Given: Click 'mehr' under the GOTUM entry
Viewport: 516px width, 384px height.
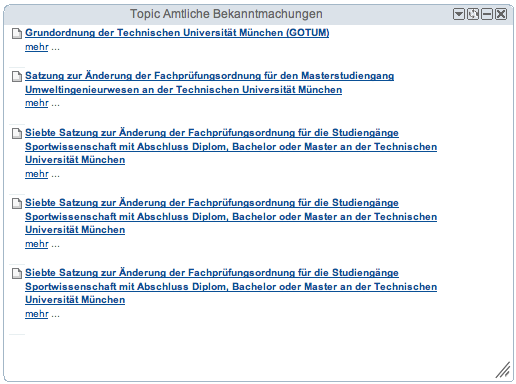Looking at the screenshot, I should click(37, 47).
